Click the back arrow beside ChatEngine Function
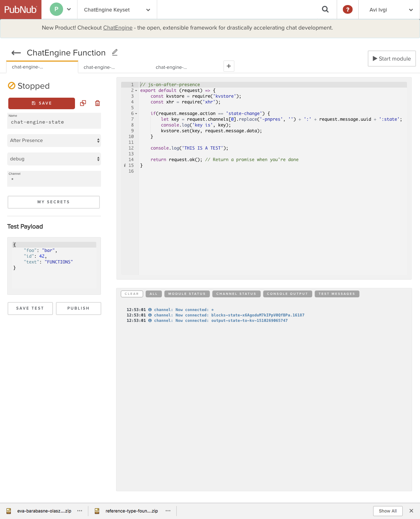 [16, 53]
